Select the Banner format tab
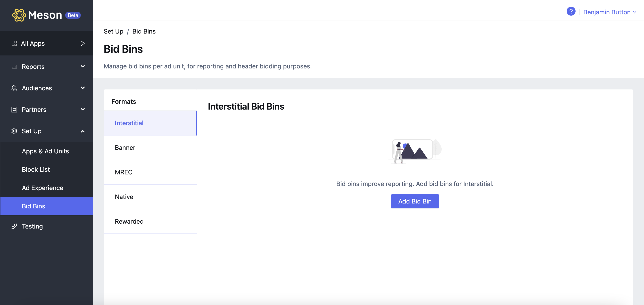The width and height of the screenshot is (644, 305). click(x=150, y=148)
